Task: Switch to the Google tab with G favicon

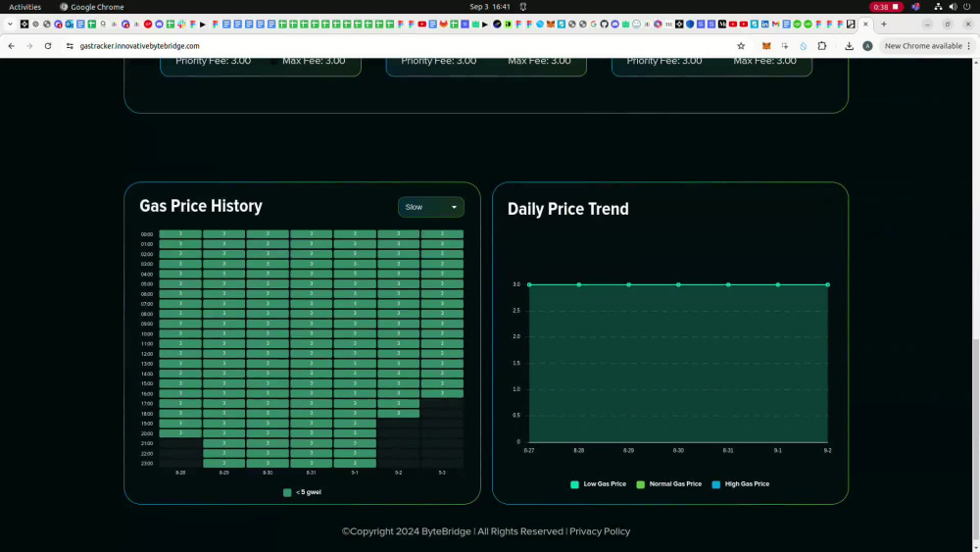Action: pos(593,25)
